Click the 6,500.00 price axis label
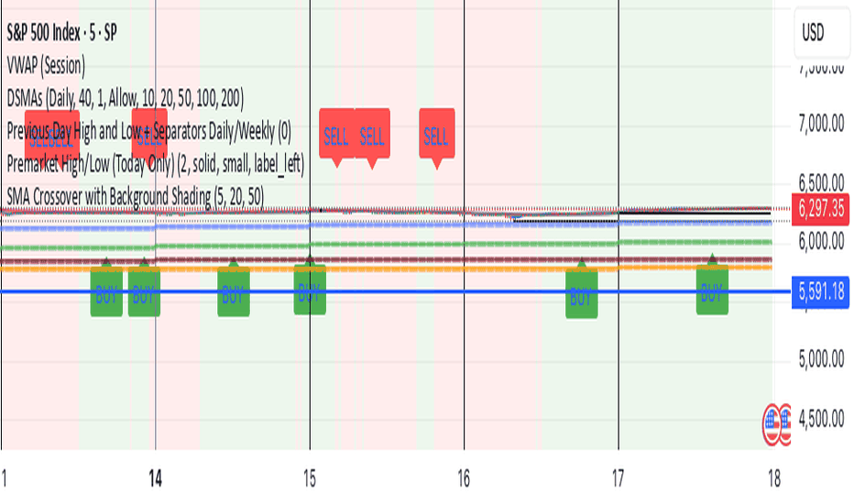This screenshot has height=504, width=854. pyautogui.click(x=821, y=182)
